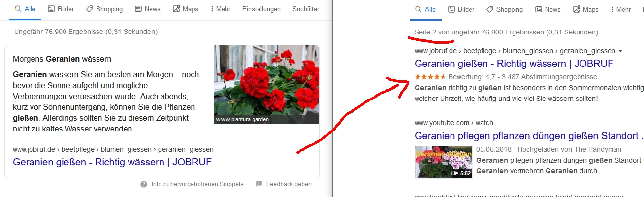Switch to the News tab in left panel
Viewport: 644px width, 197px height.
pos(147,9)
